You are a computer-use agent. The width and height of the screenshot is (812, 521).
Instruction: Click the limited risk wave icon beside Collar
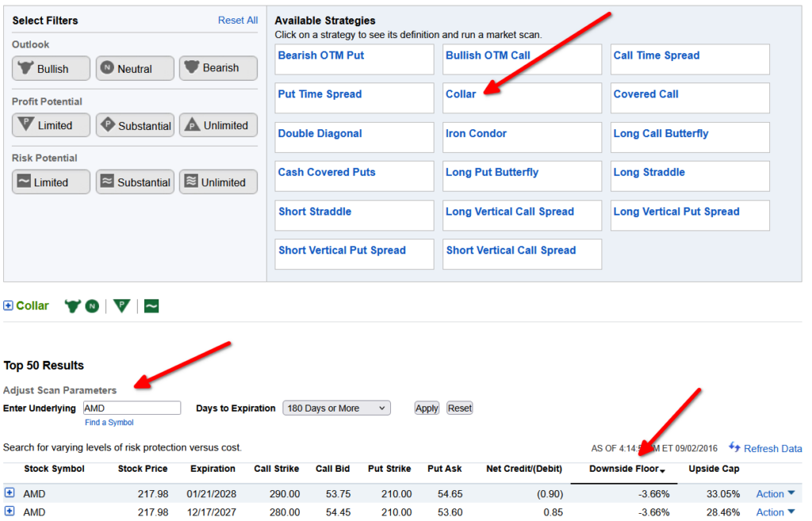tap(151, 306)
